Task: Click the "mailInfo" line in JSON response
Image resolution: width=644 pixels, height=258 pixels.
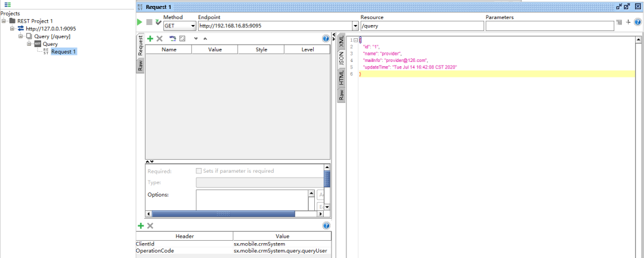Action: click(395, 60)
